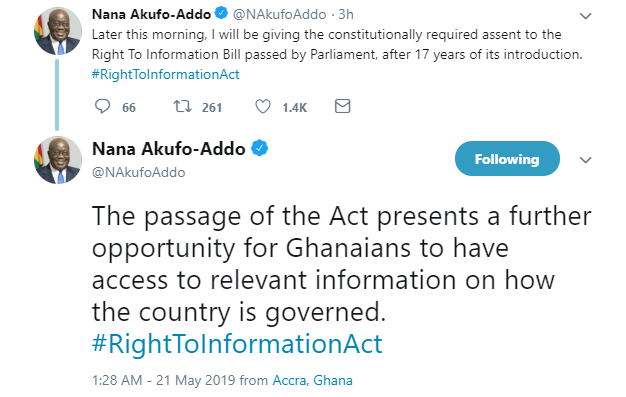
Task: Click verified badge next to small Nana Akufo-Addo
Action: [x=221, y=14]
